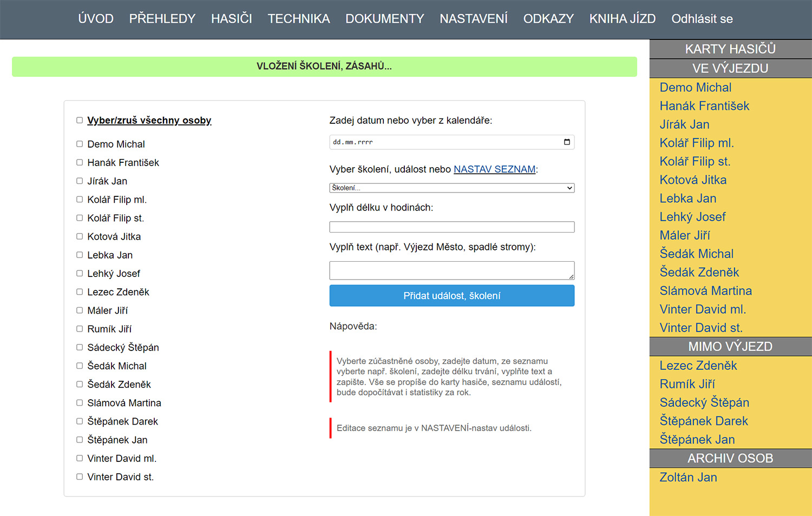Toggle the select-all persons checkbox
This screenshot has width=812, height=516.
[80, 120]
